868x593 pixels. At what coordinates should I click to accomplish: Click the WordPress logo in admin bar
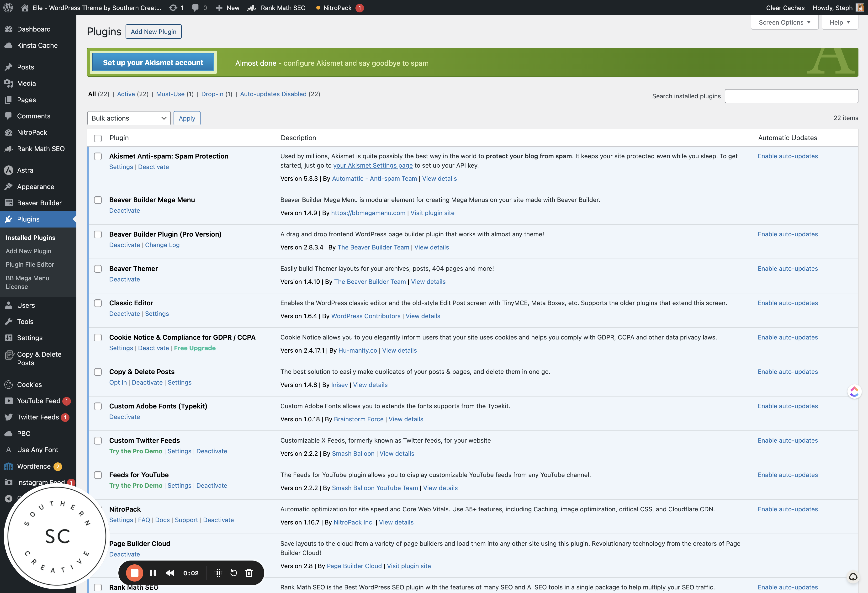(x=8, y=7)
